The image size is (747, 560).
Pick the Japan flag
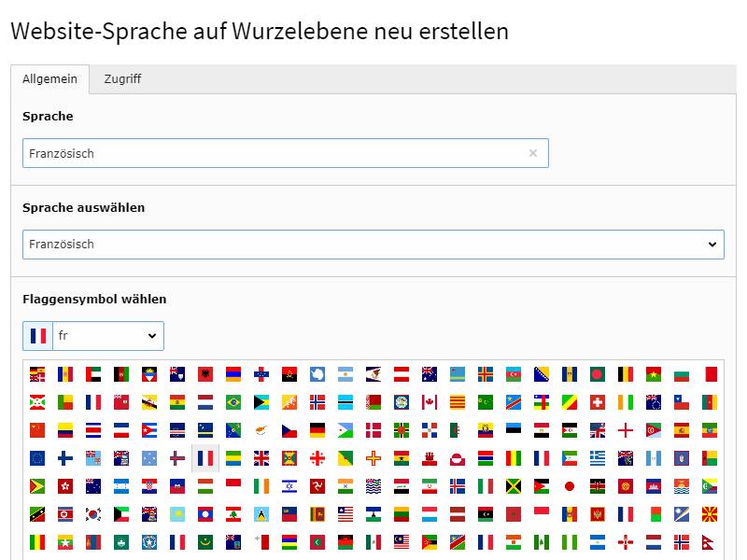tap(570, 486)
